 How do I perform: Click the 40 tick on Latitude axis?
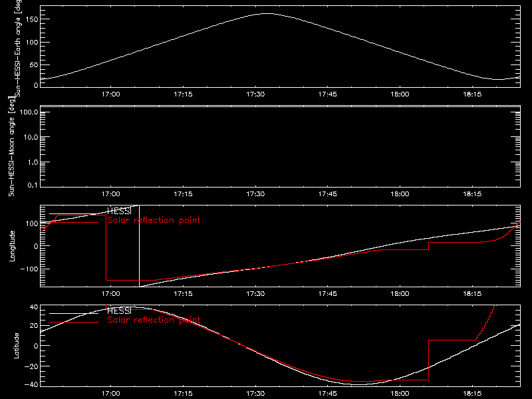tap(34, 307)
